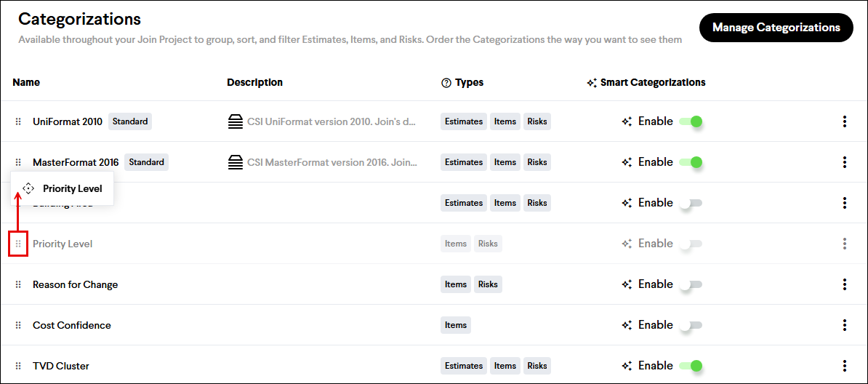Screen dimensions: 868x384
Task: Disable Smart Categorizations for UniFormat 2010
Action: 691,121
